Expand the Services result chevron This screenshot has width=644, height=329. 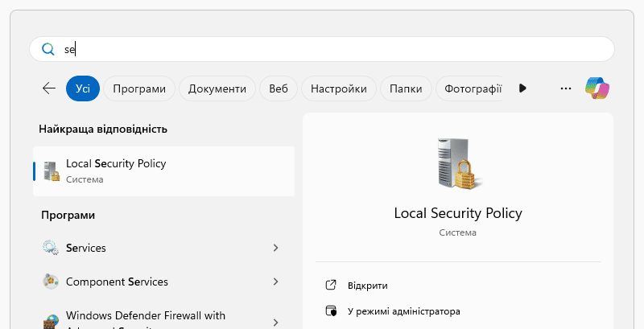coord(275,248)
